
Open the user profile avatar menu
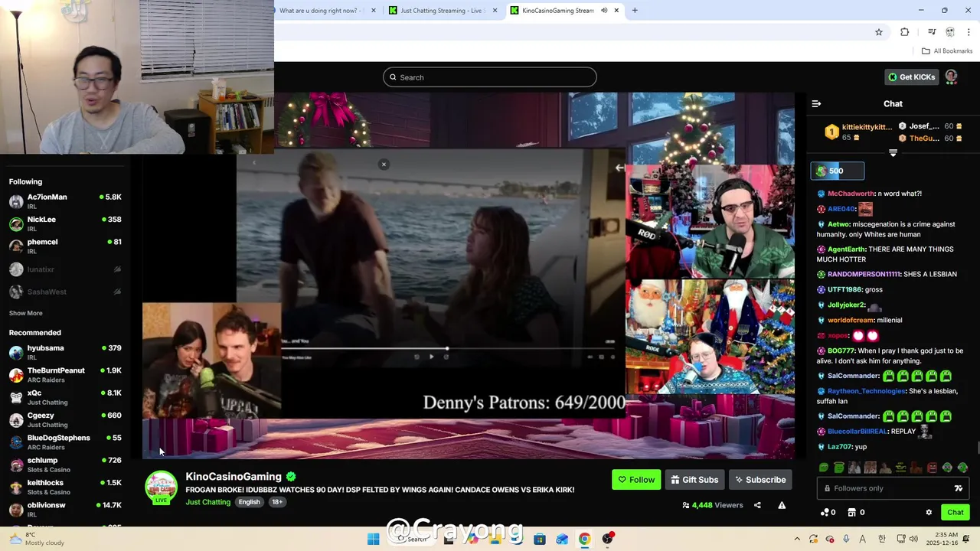951,77
